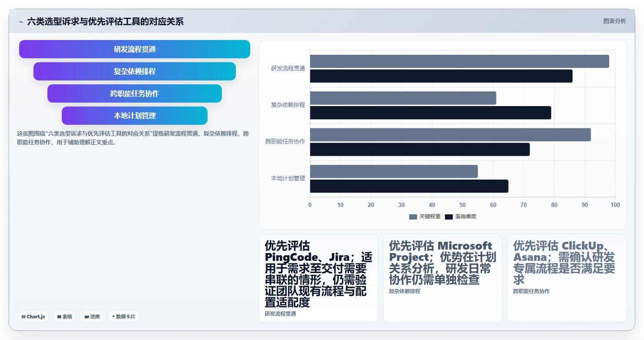Click the 跨职能任务协作 y-axis label
Viewport: 644px width, 340px height.
point(285,141)
